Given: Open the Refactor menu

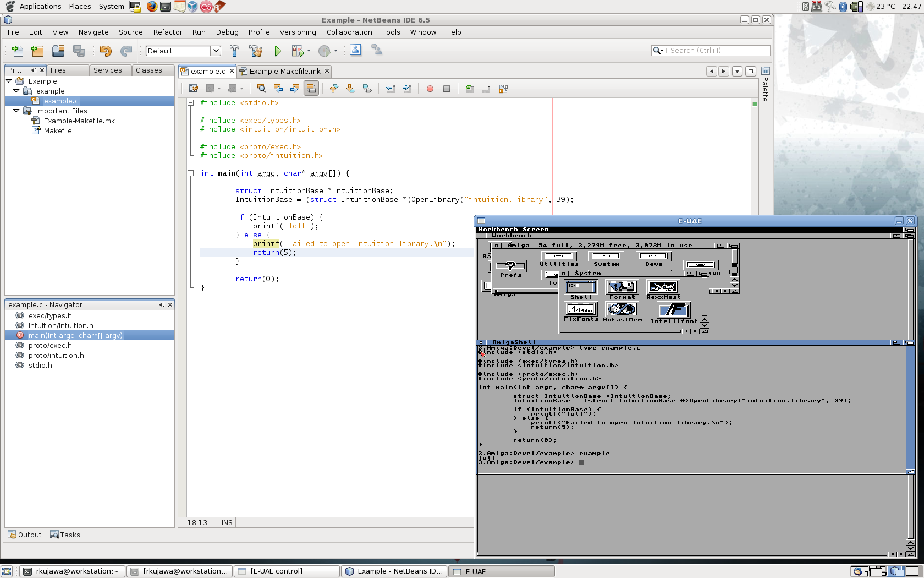Looking at the screenshot, I should (168, 32).
